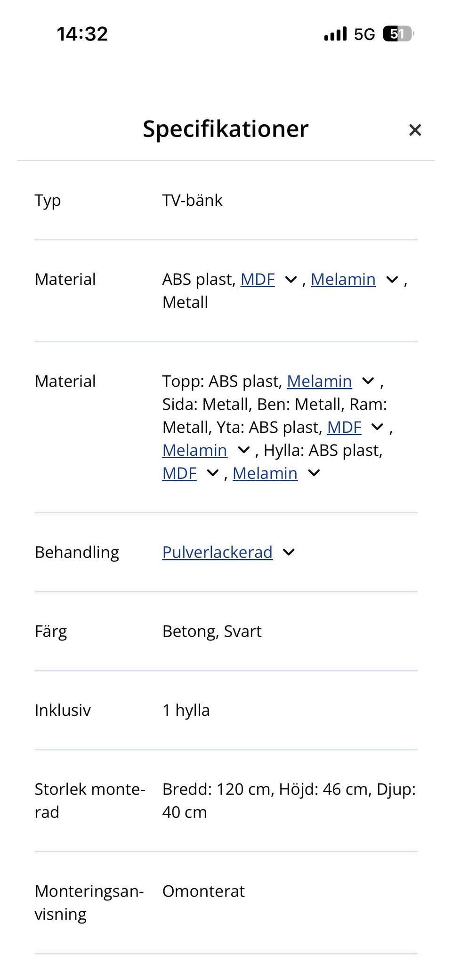Image resolution: width=452 pixels, height=980 pixels.
Task: Open the MDF link after "Yta: ABS plast"
Action: click(344, 428)
